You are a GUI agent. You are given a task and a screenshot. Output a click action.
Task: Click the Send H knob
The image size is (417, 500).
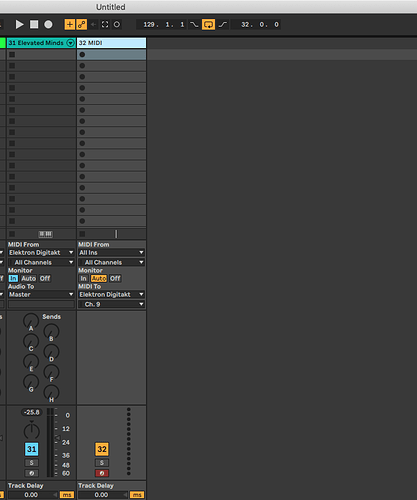click(x=51, y=392)
